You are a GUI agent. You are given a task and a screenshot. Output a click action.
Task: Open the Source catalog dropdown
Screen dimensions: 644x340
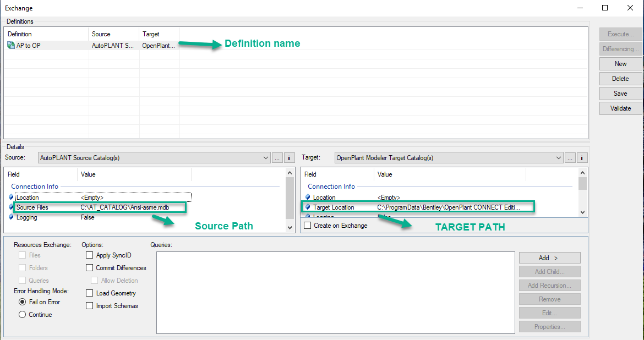click(154, 158)
